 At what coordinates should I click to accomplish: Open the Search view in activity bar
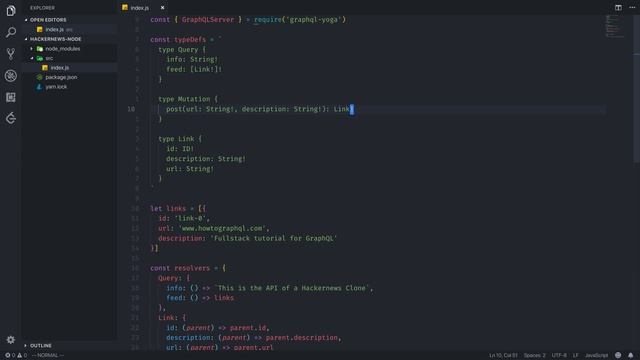[x=11, y=32]
